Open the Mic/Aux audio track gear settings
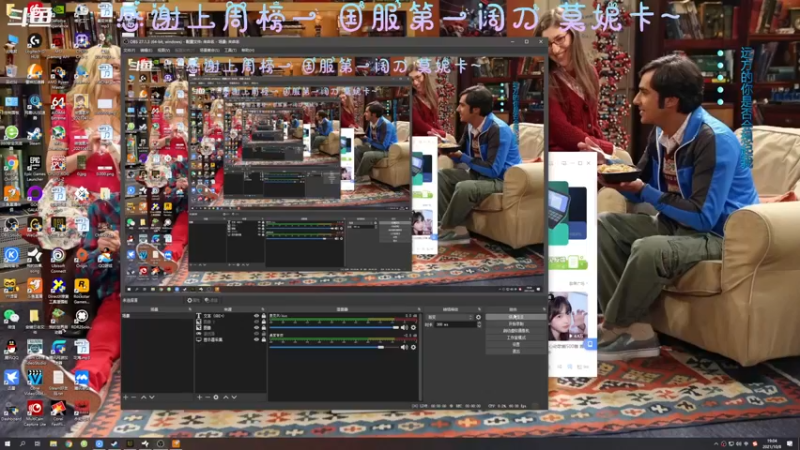Viewport: 800px width, 450px height. [413, 328]
